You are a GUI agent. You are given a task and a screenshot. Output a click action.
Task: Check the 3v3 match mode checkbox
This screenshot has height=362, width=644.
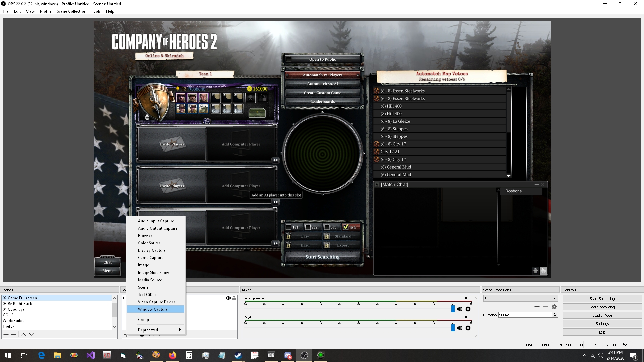click(327, 227)
